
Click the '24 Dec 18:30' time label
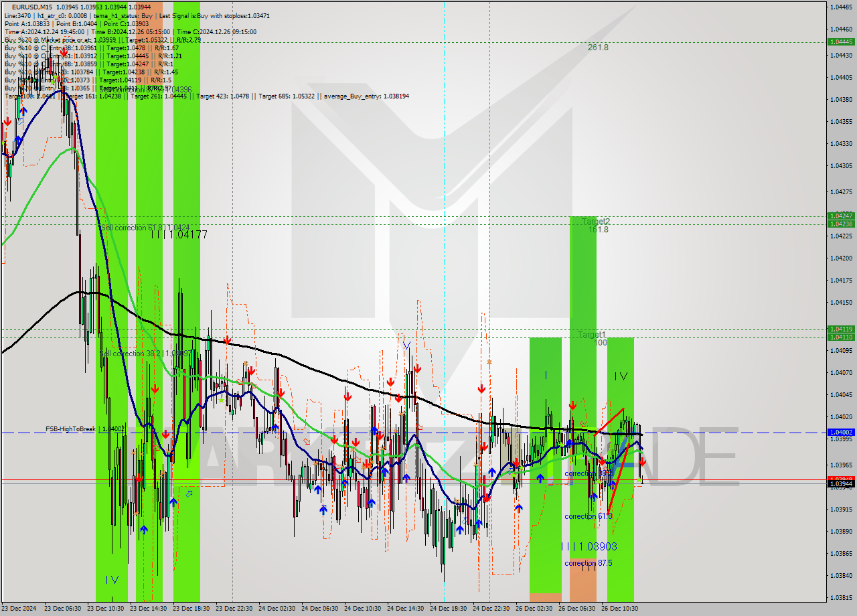click(x=448, y=609)
